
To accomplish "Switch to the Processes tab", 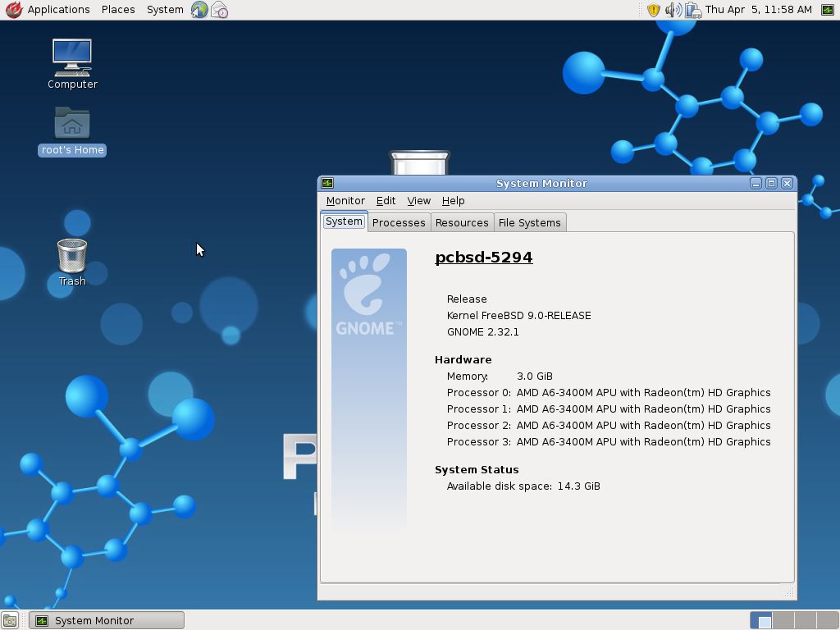I will [399, 223].
